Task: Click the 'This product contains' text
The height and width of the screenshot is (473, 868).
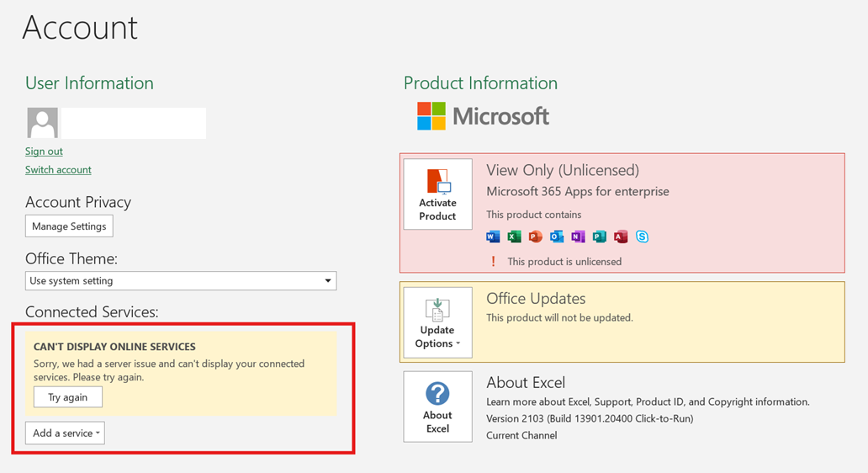Action: click(533, 215)
